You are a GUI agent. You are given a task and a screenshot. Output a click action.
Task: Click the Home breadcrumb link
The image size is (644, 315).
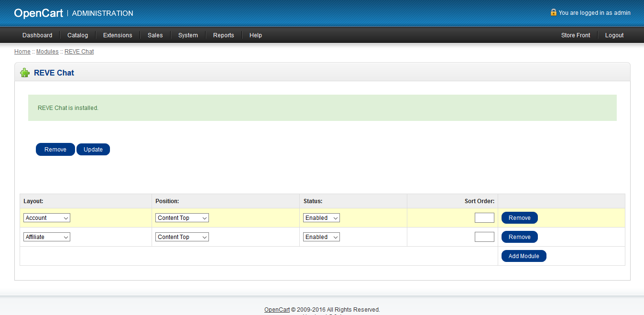pyautogui.click(x=22, y=52)
